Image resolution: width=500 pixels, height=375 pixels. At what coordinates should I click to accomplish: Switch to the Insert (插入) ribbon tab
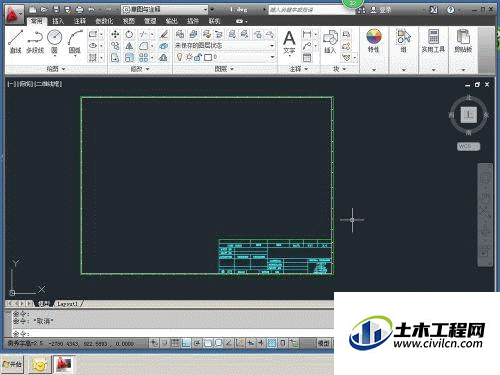tap(58, 21)
